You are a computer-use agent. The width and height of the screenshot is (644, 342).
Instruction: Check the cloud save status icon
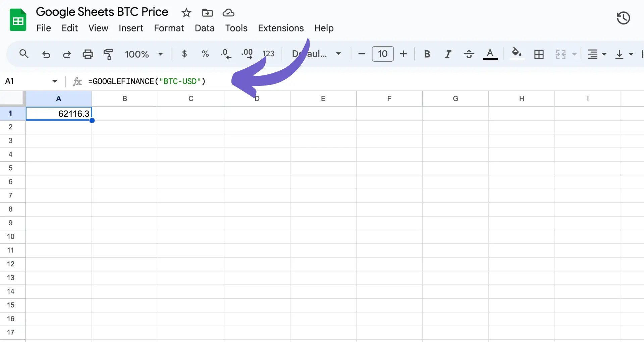pyautogui.click(x=228, y=13)
